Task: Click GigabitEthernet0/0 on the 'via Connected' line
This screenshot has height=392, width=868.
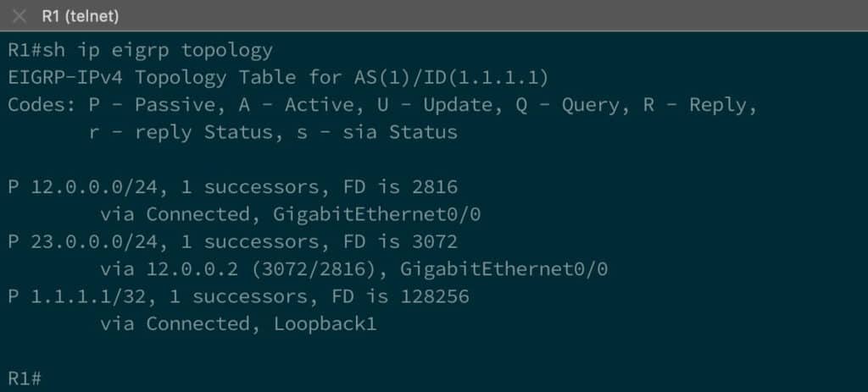Action: click(x=377, y=214)
